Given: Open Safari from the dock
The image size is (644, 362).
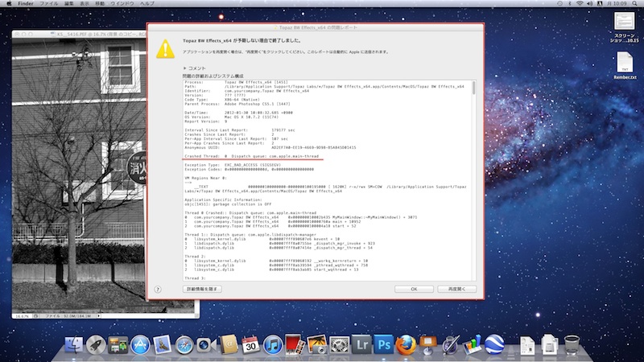Looking at the screenshot, I should (184, 346).
